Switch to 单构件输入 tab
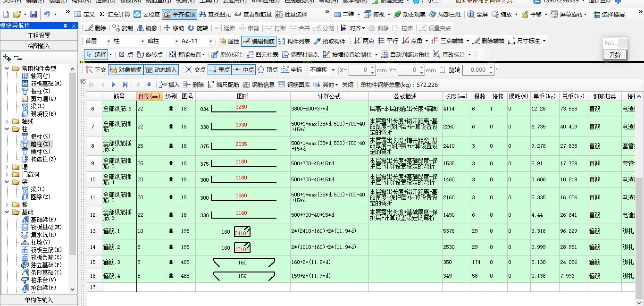The width and height of the screenshot is (644, 306). point(39,300)
